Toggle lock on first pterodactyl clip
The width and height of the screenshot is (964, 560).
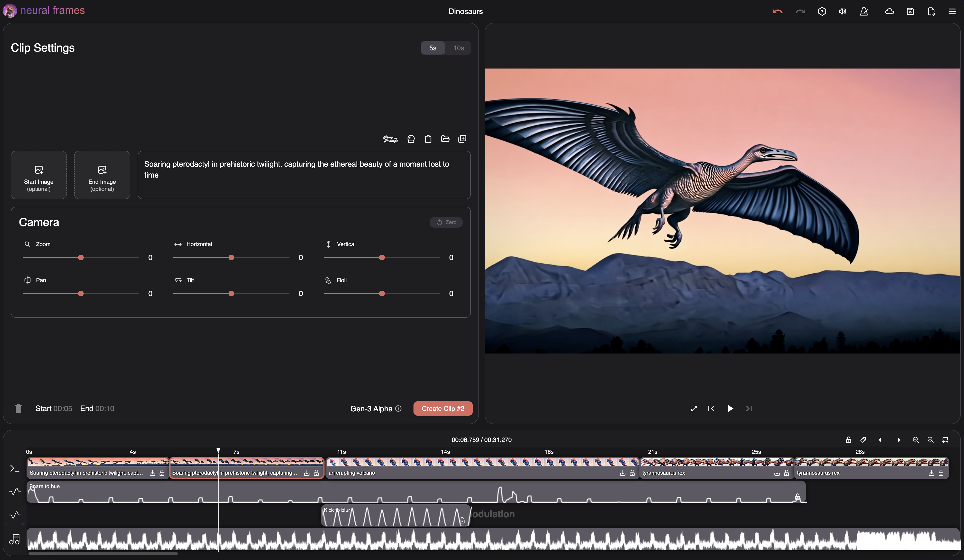tap(162, 473)
